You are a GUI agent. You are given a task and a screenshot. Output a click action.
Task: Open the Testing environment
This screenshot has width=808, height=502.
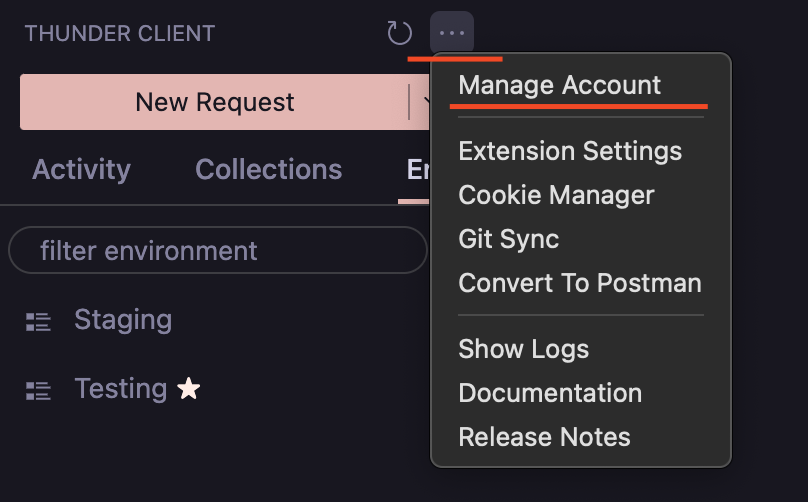[x=120, y=388]
